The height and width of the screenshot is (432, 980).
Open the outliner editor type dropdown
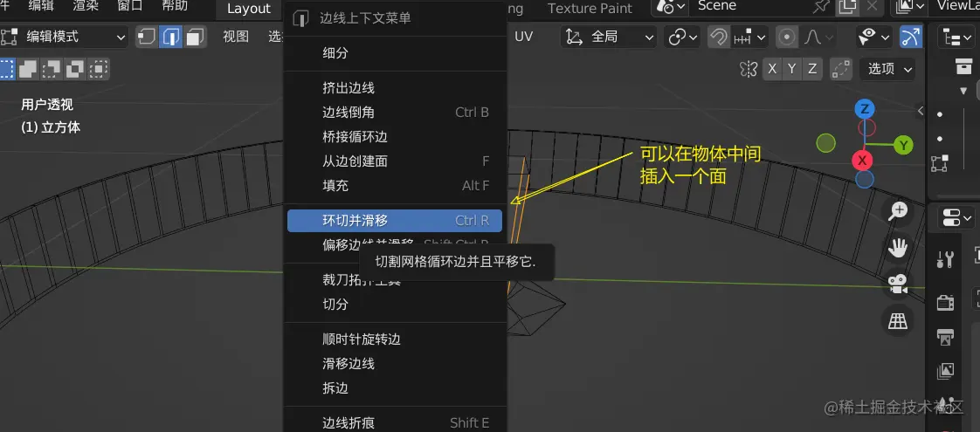pos(957,37)
